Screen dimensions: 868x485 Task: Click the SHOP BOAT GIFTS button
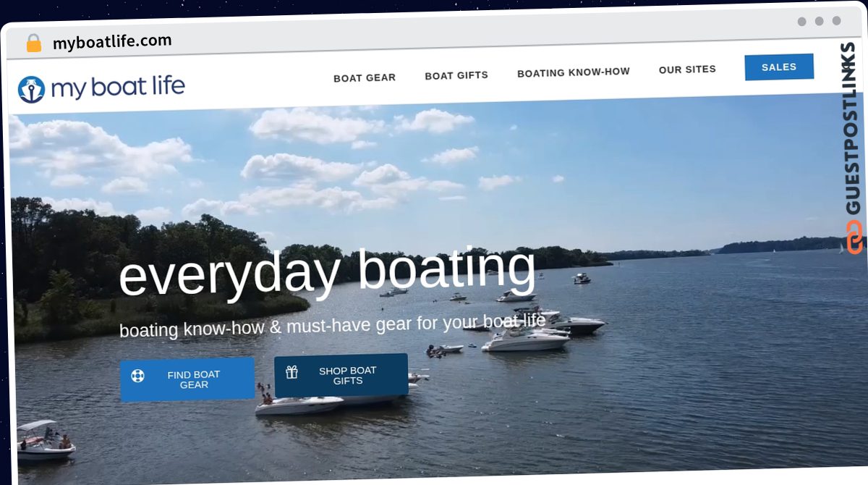(341, 375)
